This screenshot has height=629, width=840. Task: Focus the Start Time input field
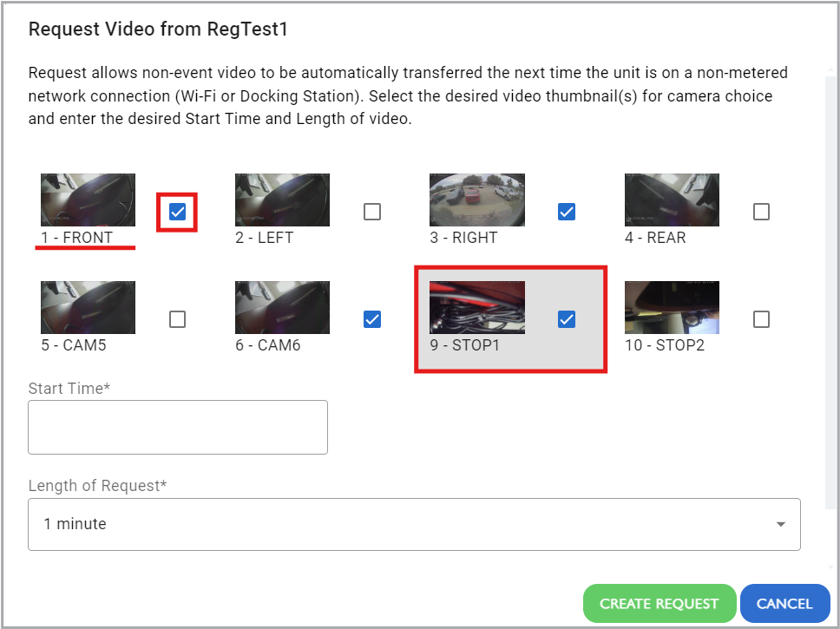click(178, 427)
